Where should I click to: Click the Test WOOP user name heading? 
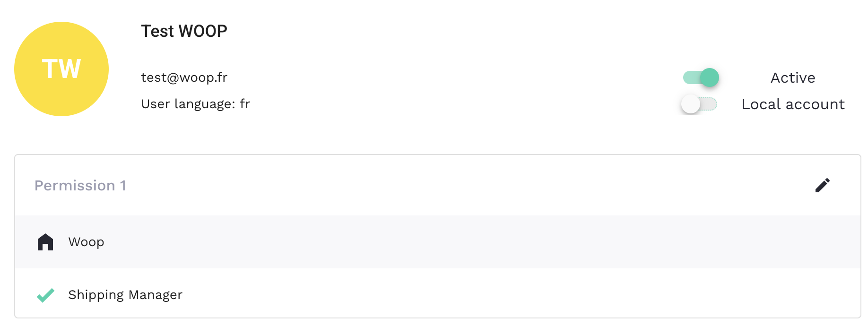[184, 31]
